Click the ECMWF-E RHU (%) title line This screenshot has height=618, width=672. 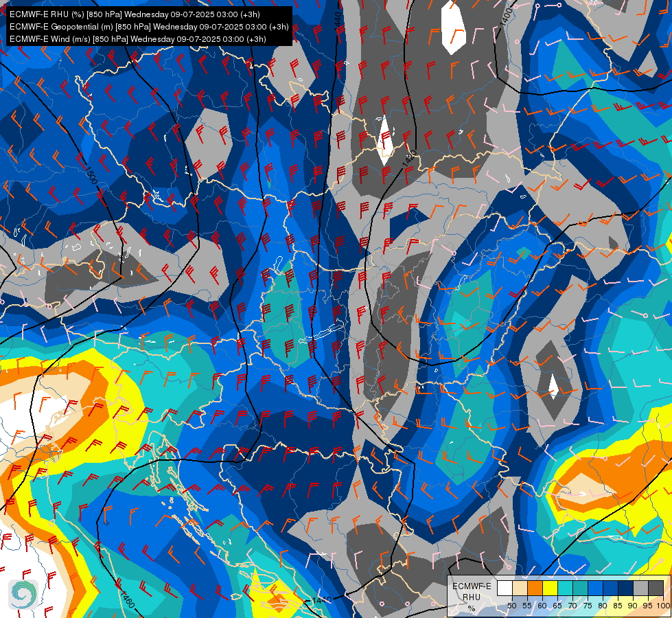pyautogui.click(x=135, y=14)
